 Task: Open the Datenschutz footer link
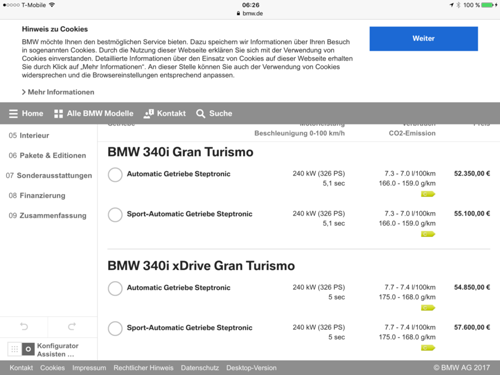(x=200, y=368)
